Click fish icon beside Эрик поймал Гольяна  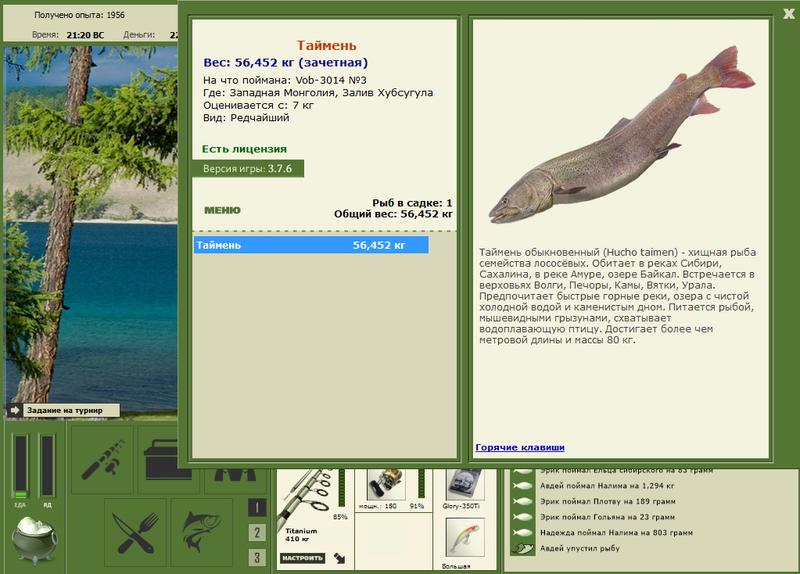click(522, 517)
